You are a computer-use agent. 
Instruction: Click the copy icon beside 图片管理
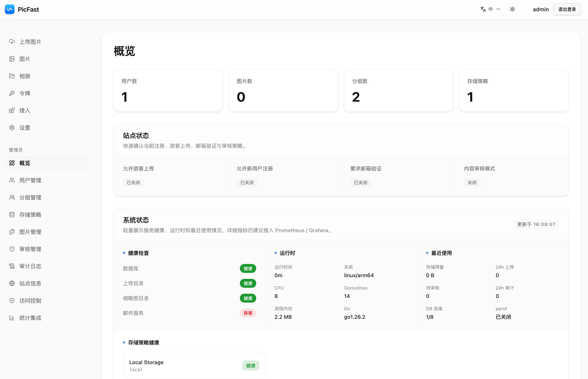pyautogui.click(x=12, y=232)
